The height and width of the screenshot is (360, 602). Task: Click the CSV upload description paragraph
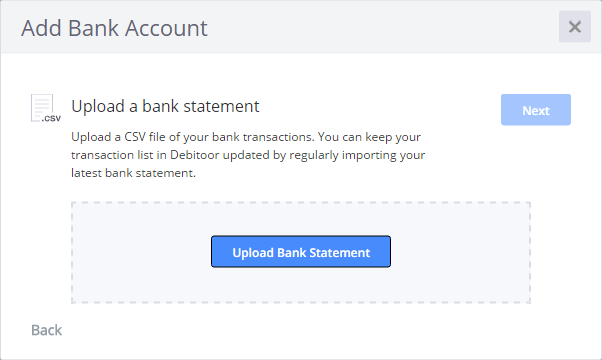(248, 155)
